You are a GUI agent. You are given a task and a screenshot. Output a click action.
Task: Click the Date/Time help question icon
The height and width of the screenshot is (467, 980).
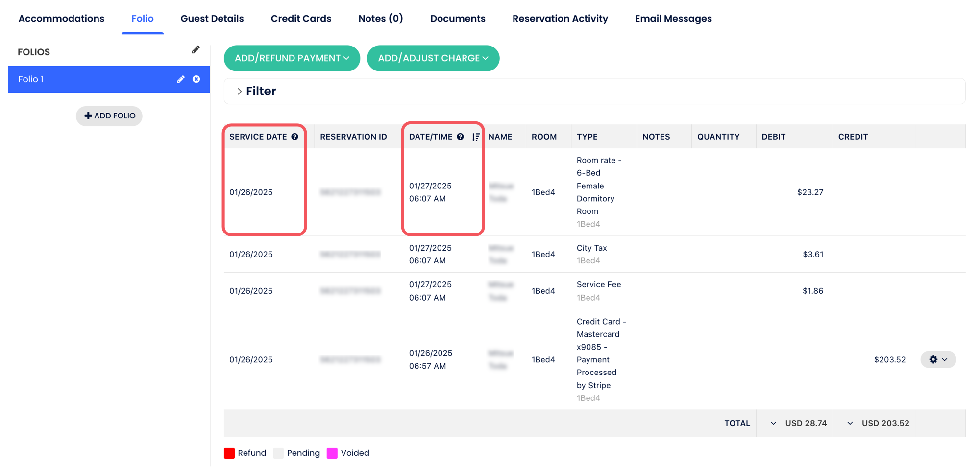click(x=460, y=137)
